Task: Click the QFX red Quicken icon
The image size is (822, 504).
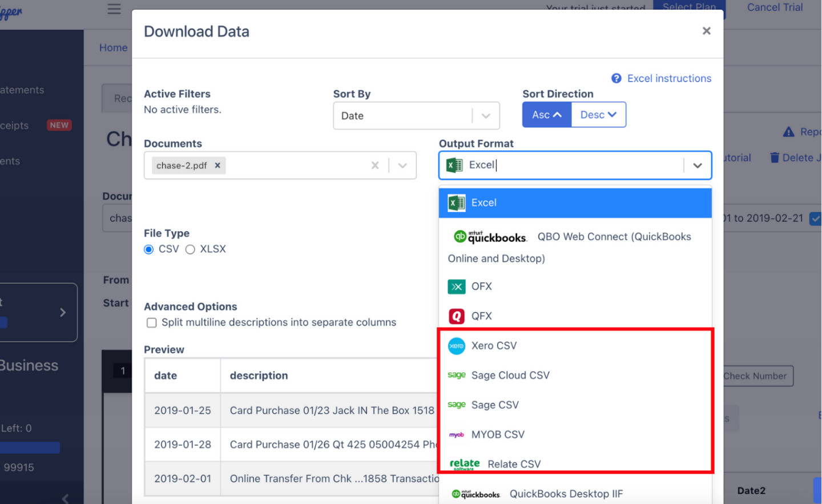Action: click(x=457, y=316)
